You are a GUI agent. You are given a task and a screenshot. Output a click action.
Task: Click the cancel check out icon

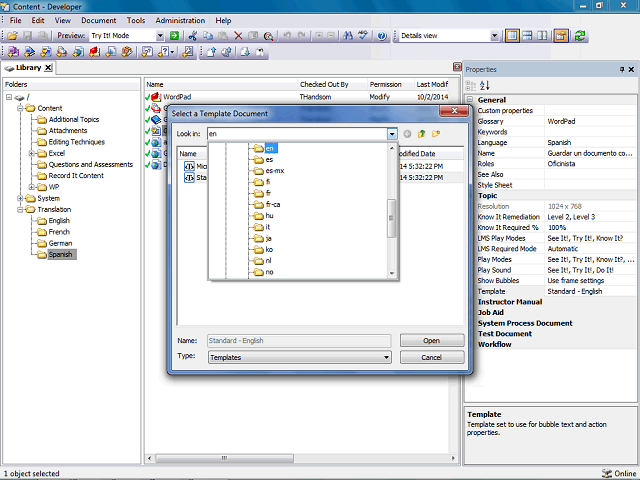click(260, 52)
